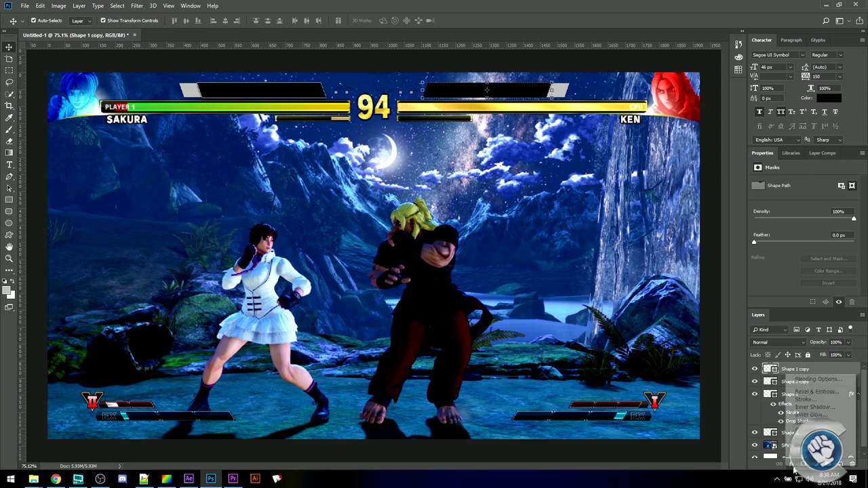The width and height of the screenshot is (868, 488).
Task: Open the Auto-Select Layer dropdown
Action: [79, 20]
